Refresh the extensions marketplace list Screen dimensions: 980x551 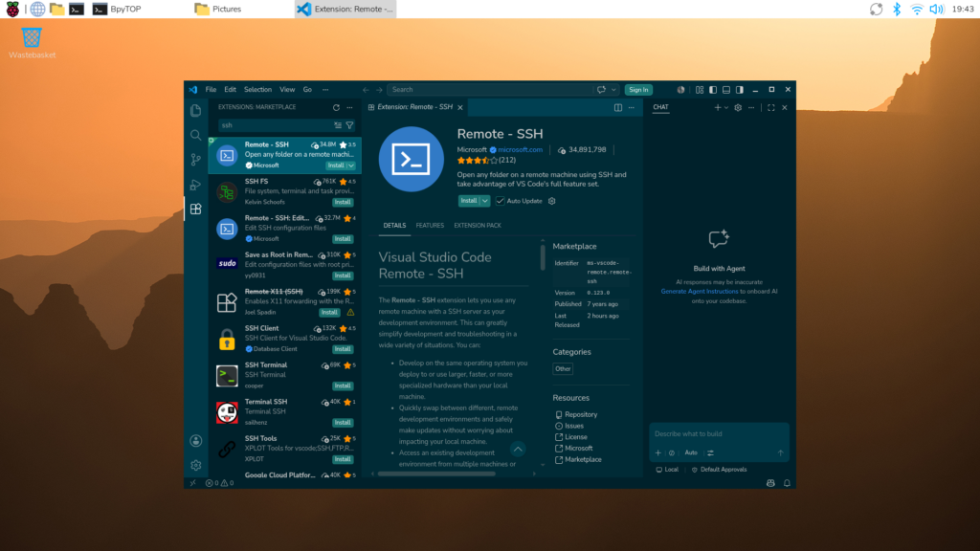(336, 107)
